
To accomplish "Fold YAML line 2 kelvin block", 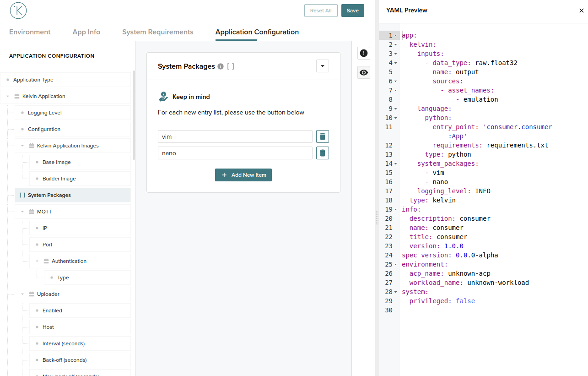I will tap(396, 44).
